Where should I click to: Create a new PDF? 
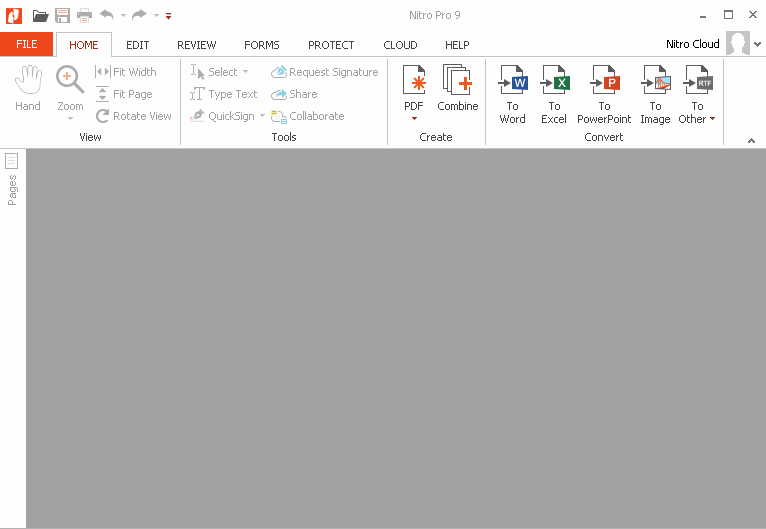[414, 88]
